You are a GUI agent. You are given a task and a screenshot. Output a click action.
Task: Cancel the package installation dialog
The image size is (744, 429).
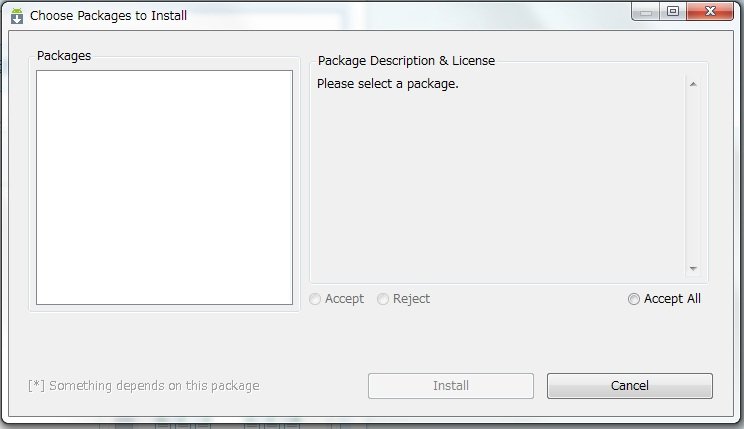tap(630, 386)
